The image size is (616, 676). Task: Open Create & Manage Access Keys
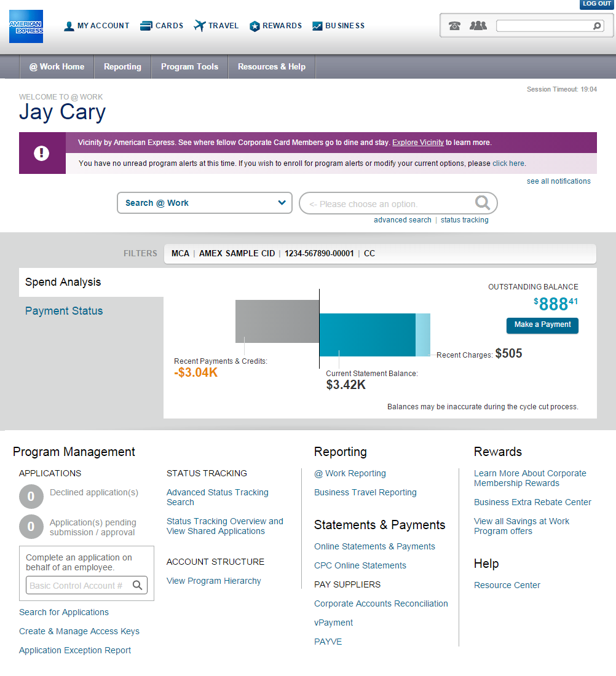(79, 631)
